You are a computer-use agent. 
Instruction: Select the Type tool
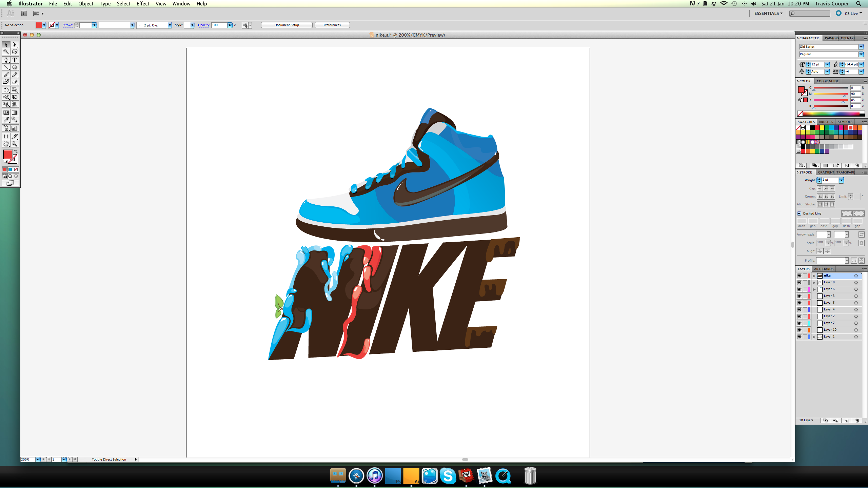(15, 60)
